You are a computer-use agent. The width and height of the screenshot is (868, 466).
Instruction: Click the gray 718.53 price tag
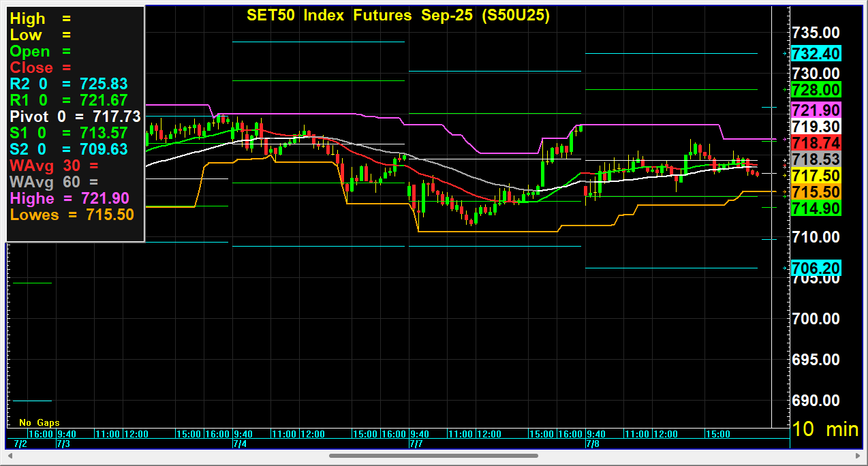[x=816, y=159]
